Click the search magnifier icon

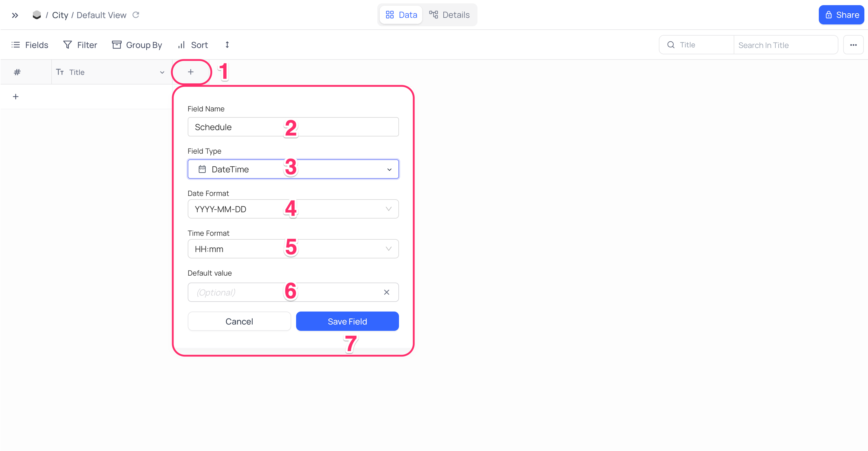671,45
